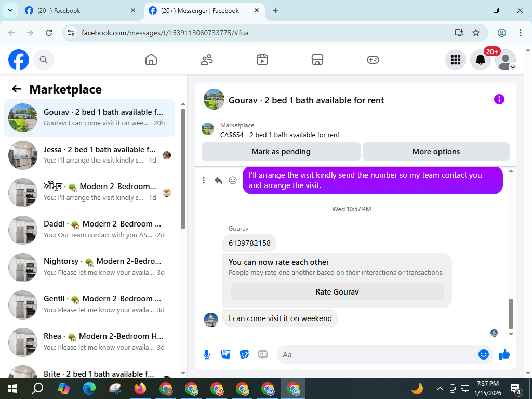The height and width of the screenshot is (399, 532).
Task: Open the Windows notification center
Action: tap(516, 389)
